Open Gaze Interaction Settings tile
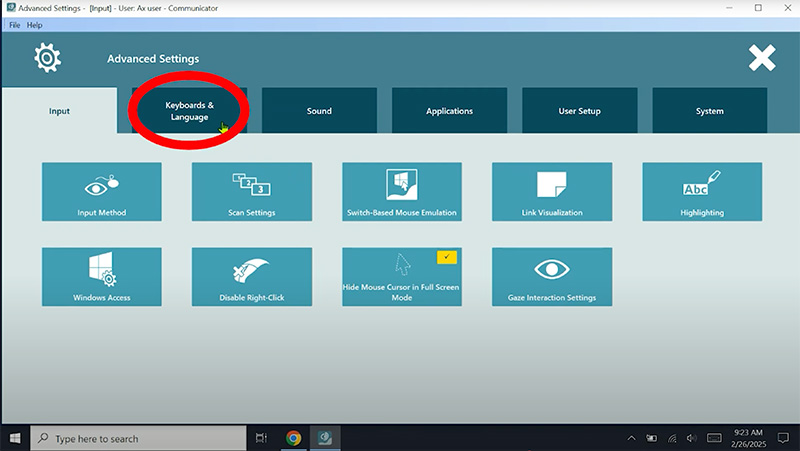The image size is (800, 451). pyautogui.click(x=551, y=277)
